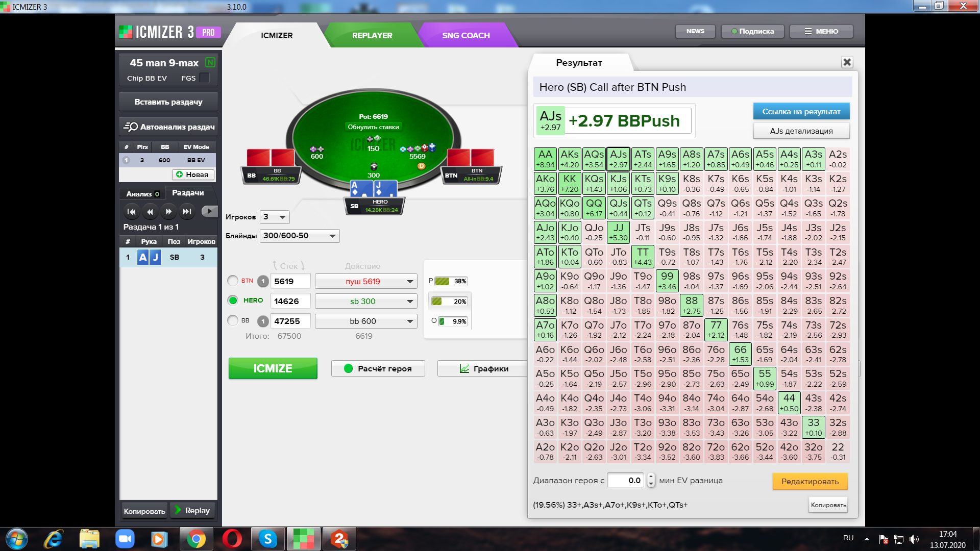Show hidden system tray icons
The width and height of the screenshot is (980, 551).
pos(867,539)
